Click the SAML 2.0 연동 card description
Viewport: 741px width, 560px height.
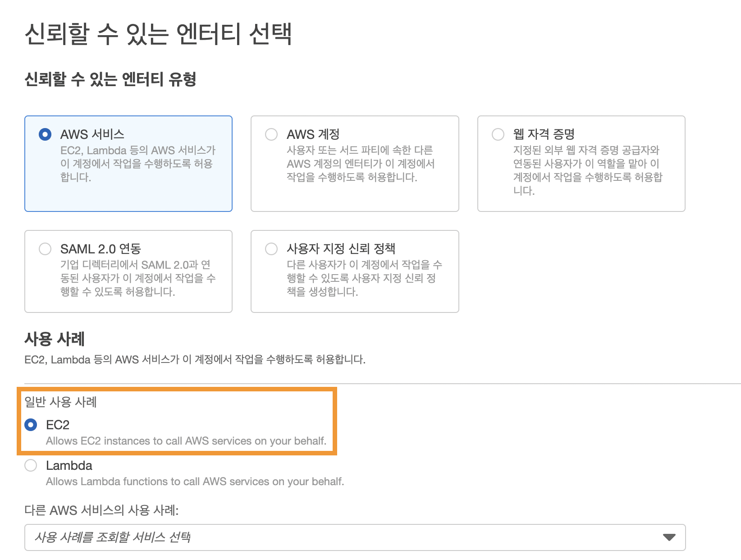point(138,278)
